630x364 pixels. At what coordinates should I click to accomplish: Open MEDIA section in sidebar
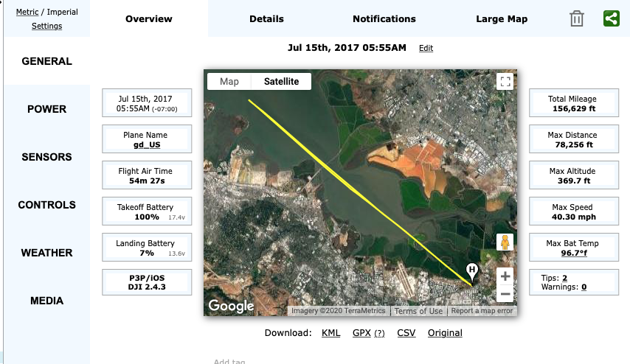click(x=46, y=301)
